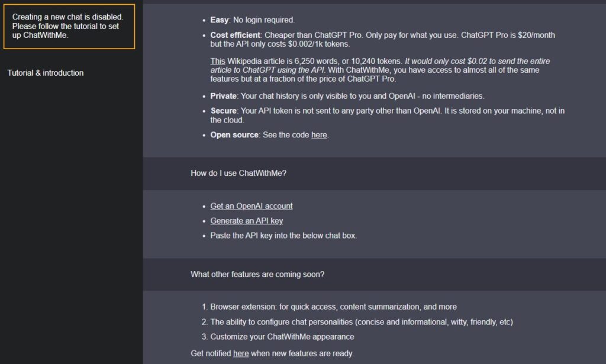The image size is (606, 364).
Task: Open the Generate an API key link
Action: click(247, 221)
